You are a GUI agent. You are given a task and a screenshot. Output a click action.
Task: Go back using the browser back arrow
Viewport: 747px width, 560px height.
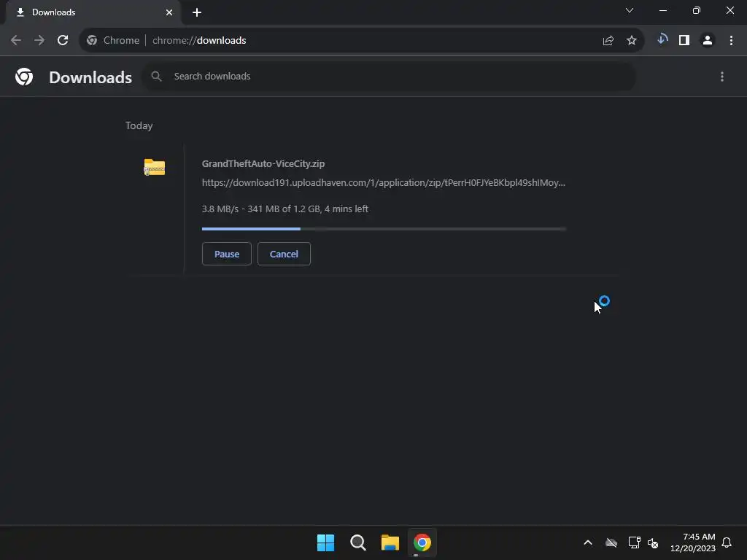click(x=16, y=41)
